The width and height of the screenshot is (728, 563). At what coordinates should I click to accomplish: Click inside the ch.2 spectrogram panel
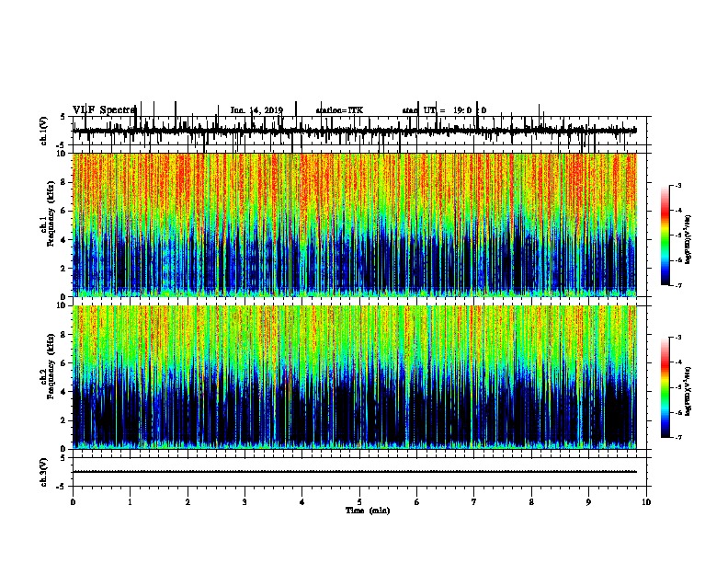pos(354,377)
